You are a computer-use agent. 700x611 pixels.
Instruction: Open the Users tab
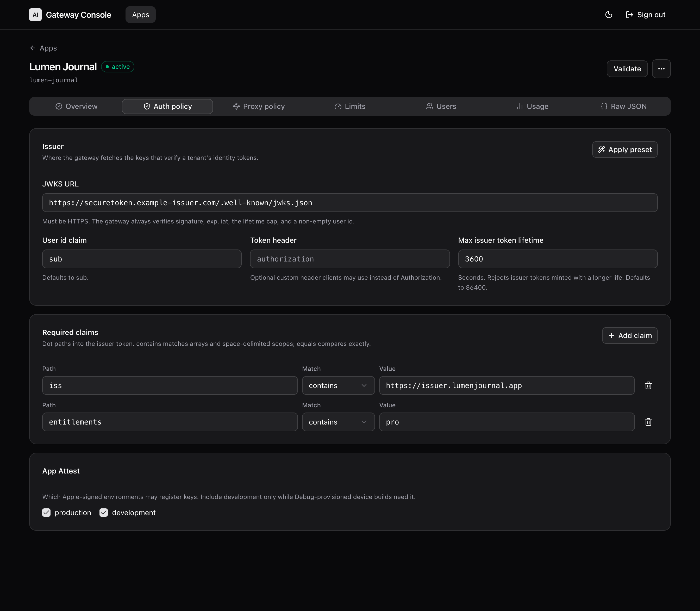(x=441, y=106)
